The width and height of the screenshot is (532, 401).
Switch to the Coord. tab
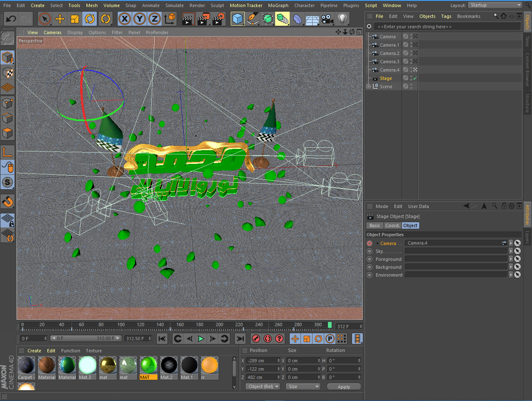pos(392,225)
